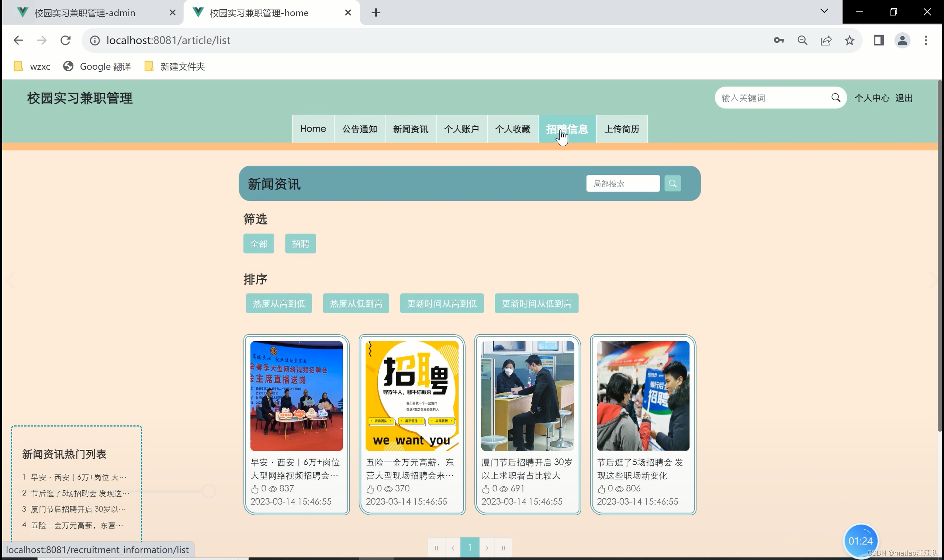Viewport: 944px width, 560px height.
Task: Click the local search magnifier button
Action: pos(672,183)
